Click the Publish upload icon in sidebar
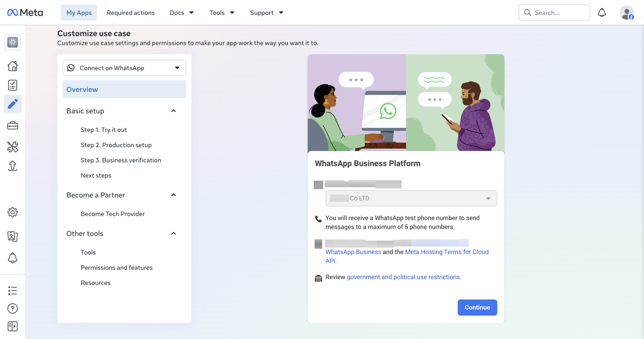This screenshot has width=644, height=339. pyautogui.click(x=12, y=166)
